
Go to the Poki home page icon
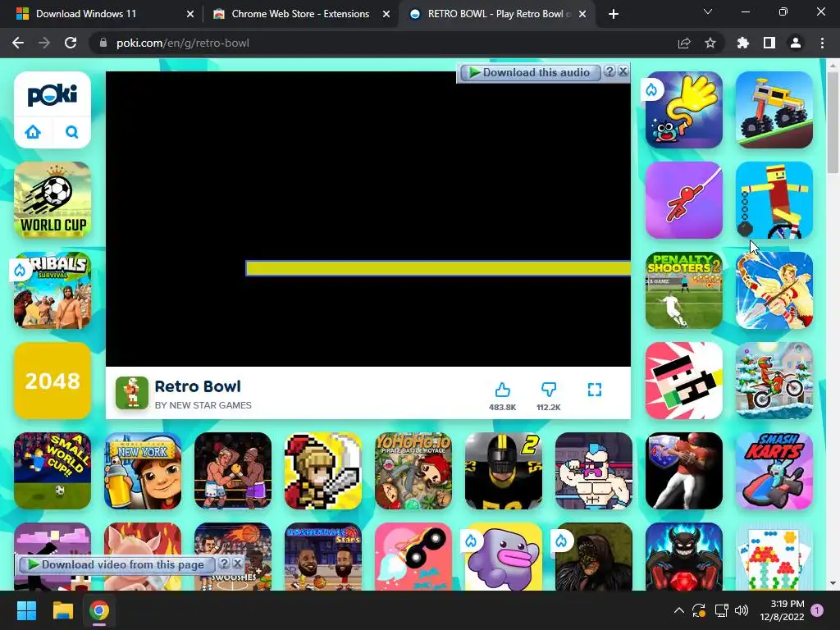point(33,132)
